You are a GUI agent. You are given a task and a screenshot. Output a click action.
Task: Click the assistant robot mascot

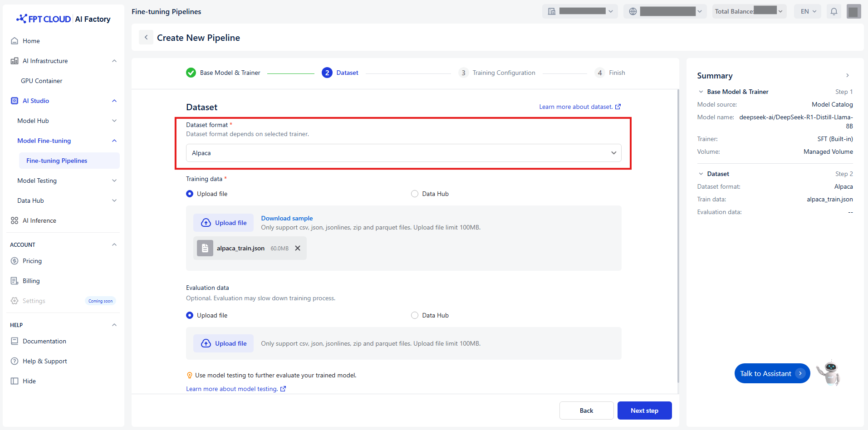829,373
